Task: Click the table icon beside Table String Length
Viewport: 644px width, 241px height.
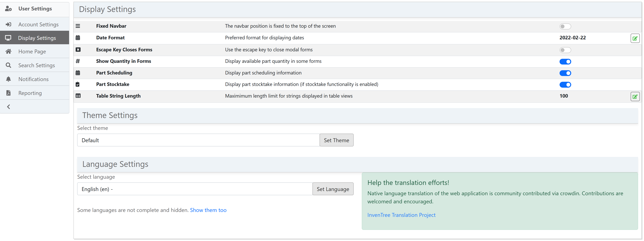Action: point(78,96)
